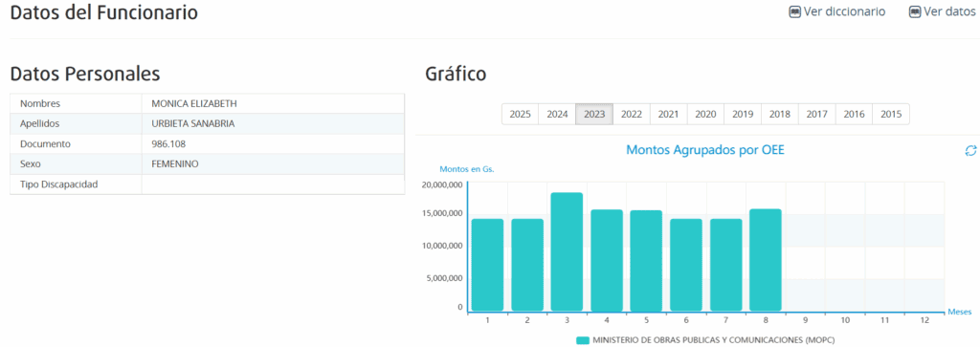This screenshot has width=980, height=347.
Task: Switch to the 2022 year tab
Action: 632,114
